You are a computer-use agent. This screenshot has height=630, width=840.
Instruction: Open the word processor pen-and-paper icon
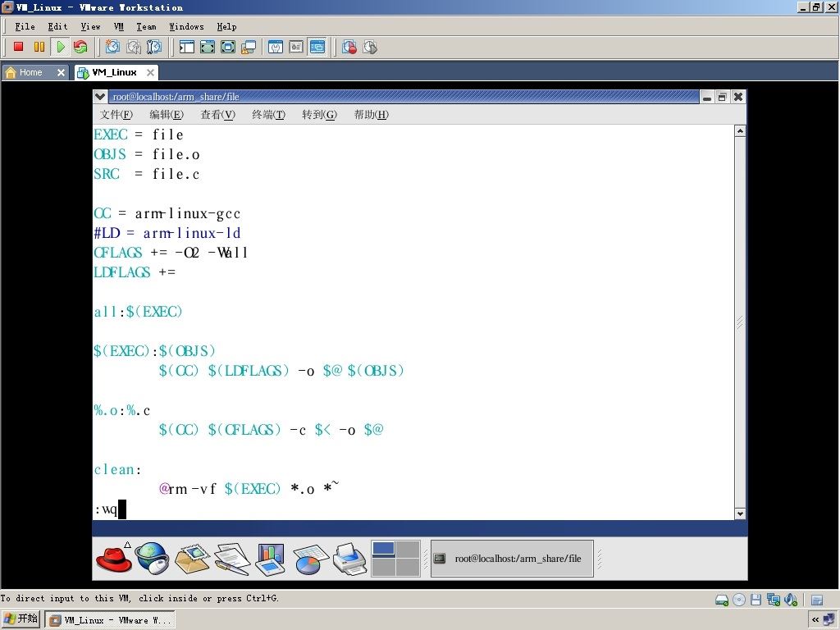(x=232, y=559)
